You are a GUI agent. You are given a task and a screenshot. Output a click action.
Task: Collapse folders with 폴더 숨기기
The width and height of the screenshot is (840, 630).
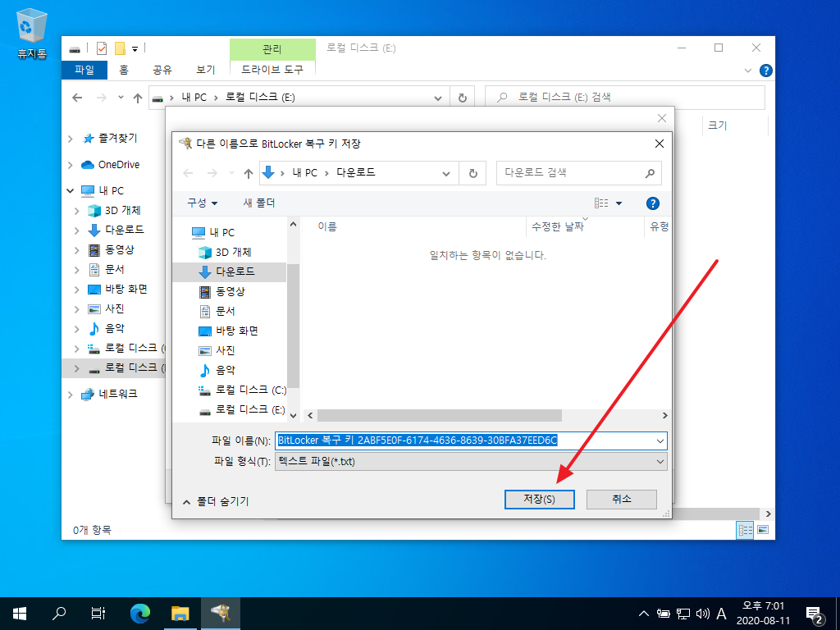(216, 501)
